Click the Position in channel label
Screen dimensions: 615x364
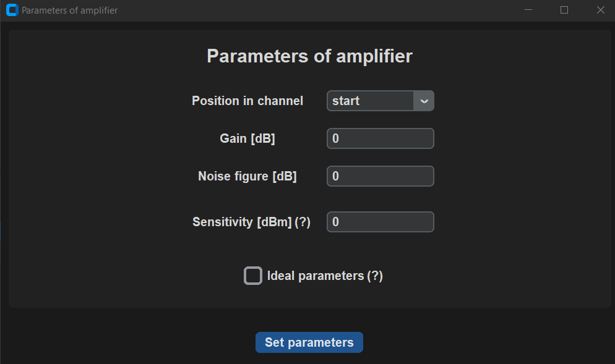(x=247, y=101)
